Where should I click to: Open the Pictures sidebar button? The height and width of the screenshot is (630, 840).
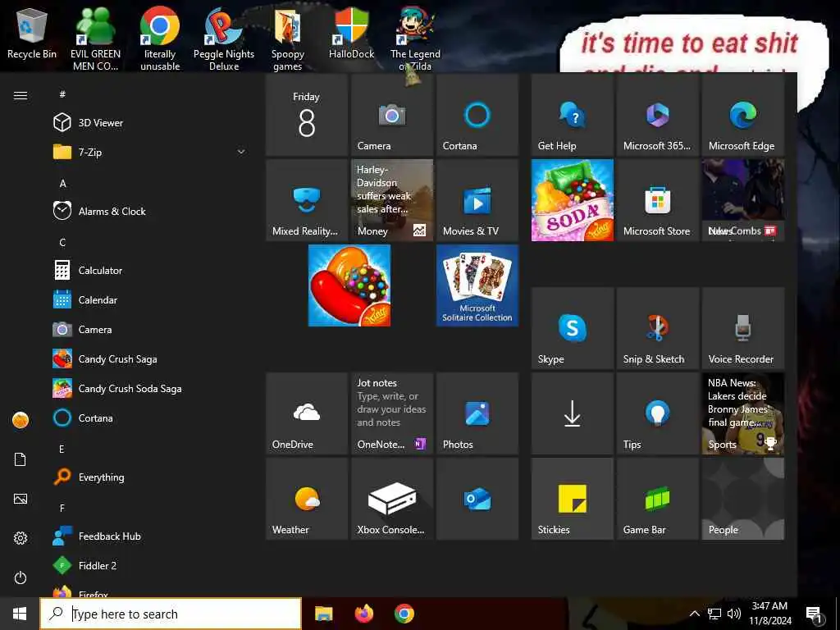tap(21, 499)
